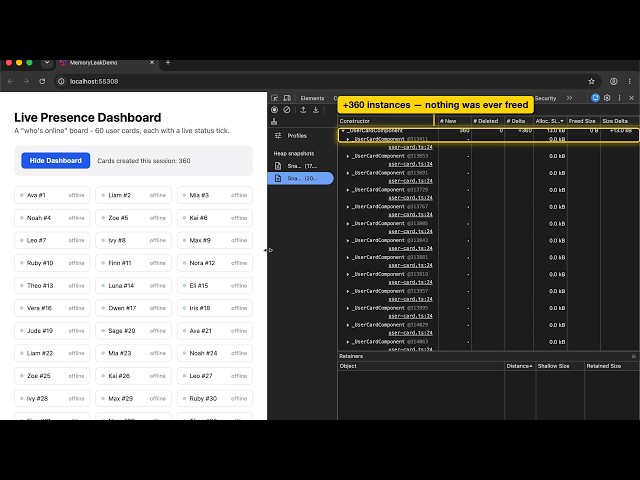Image resolution: width=640 pixels, height=480 pixels.
Task: Click the Hide Dashboard button
Action: coord(56,160)
